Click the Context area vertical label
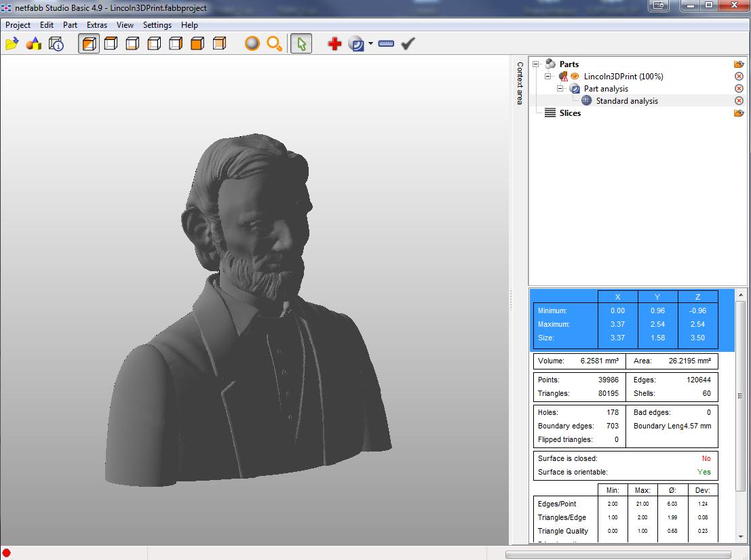Viewport: 751px width, 560px height. click(520, 83)
